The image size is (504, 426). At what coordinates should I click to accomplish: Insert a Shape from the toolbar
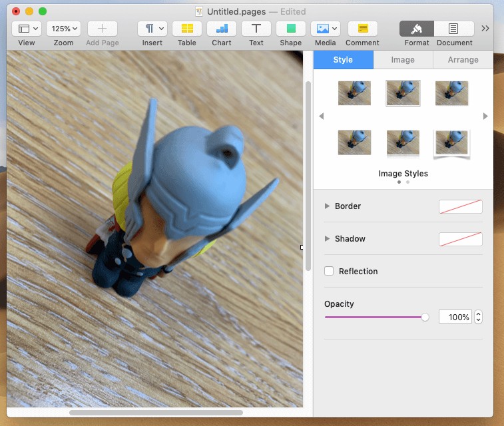(x=291, y=29)
